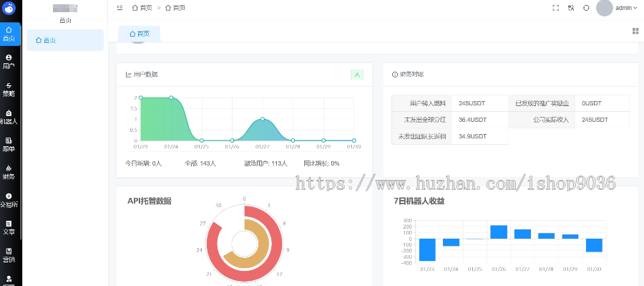Viewport: 644px width, 286px height.
Task: Click the 01/27 bar in robot profit chart
Action: click(522, 234)
